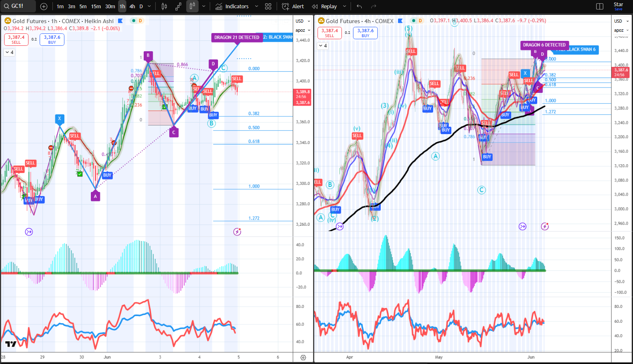Click the Replay label text
This screenshot has width=633, height=364.
pyautogui.click(x=329, y=6)
